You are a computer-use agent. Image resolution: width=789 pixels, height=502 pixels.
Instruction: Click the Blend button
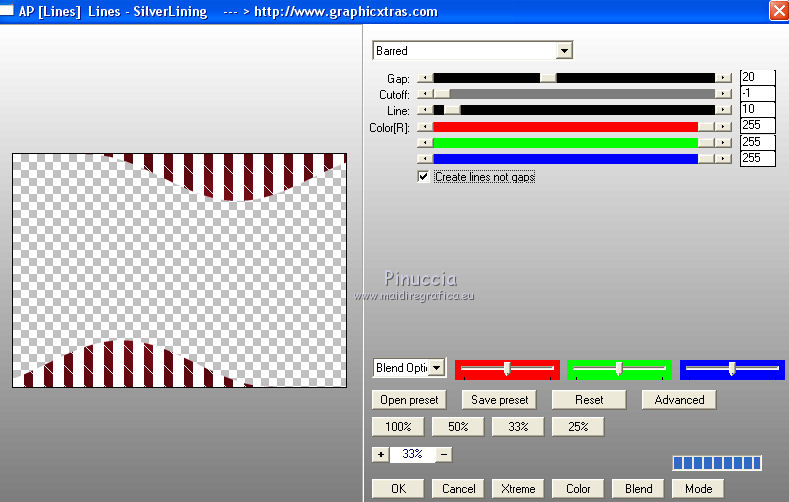coord(638,488)
